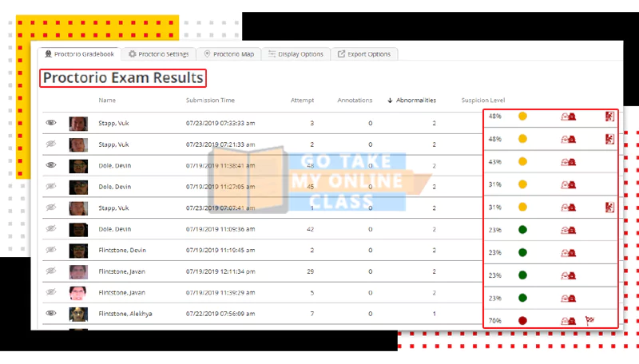
Task: Click red exam icon in 12:11:34 pm row
Action: pos(569,275)
